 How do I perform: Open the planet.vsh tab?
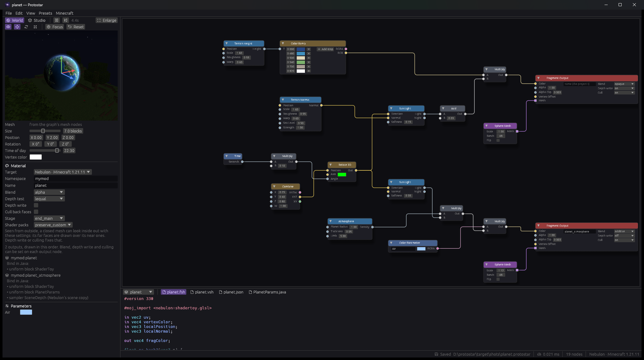202,292
